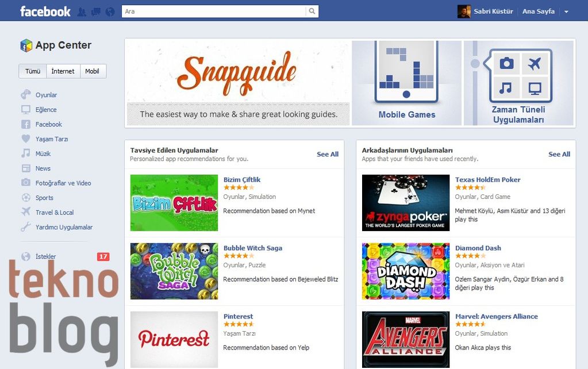Select the Tümü filter tab
588x369 pixels.
click(33, 71)
